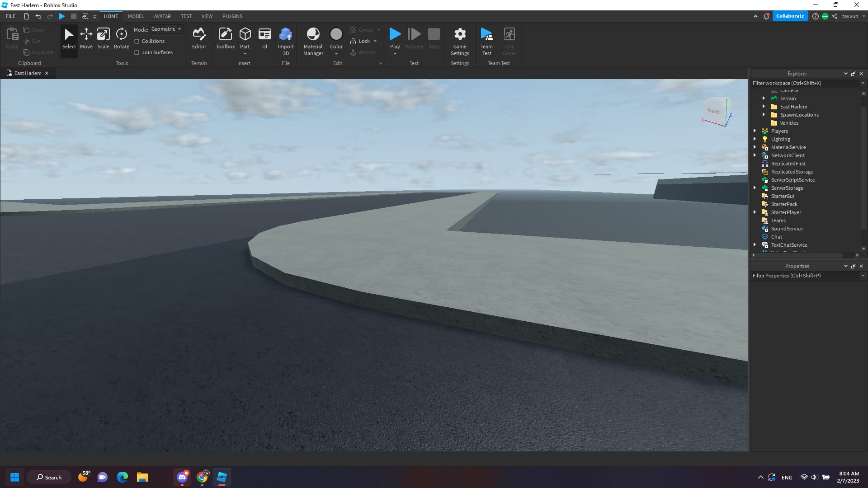Screen dimensions: 868x488
Task: Expand the Lighting service node
Action: coord(755,139)
